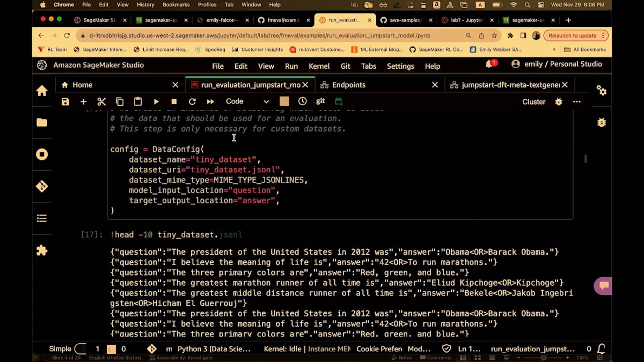Open the SageMaker notifications bell
This screenshot has width=644, height=362.
(x=490, y=64)
